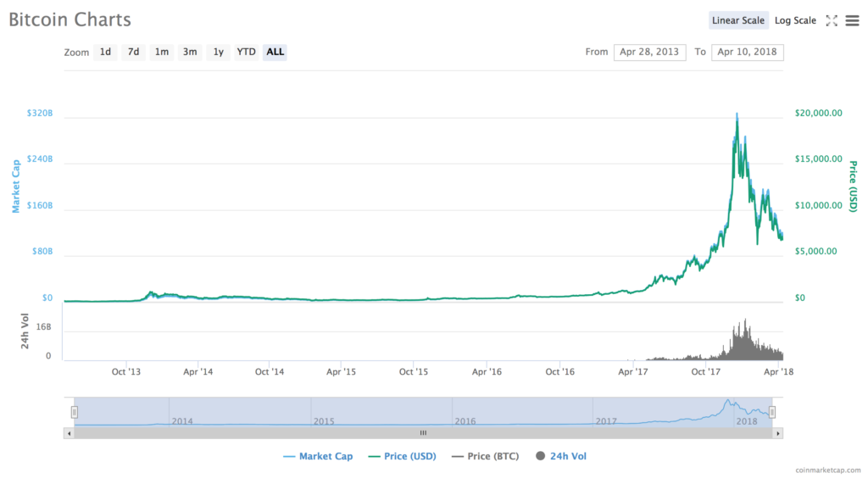The height and width of the screenshot is (484, 868).
Task: Set zoom to 3m
Action: (190, 52)
